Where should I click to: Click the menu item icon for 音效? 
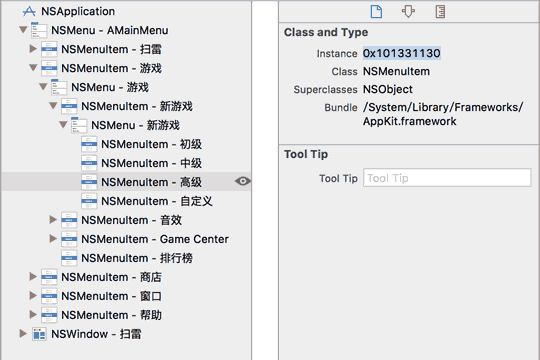click(69, 220)
